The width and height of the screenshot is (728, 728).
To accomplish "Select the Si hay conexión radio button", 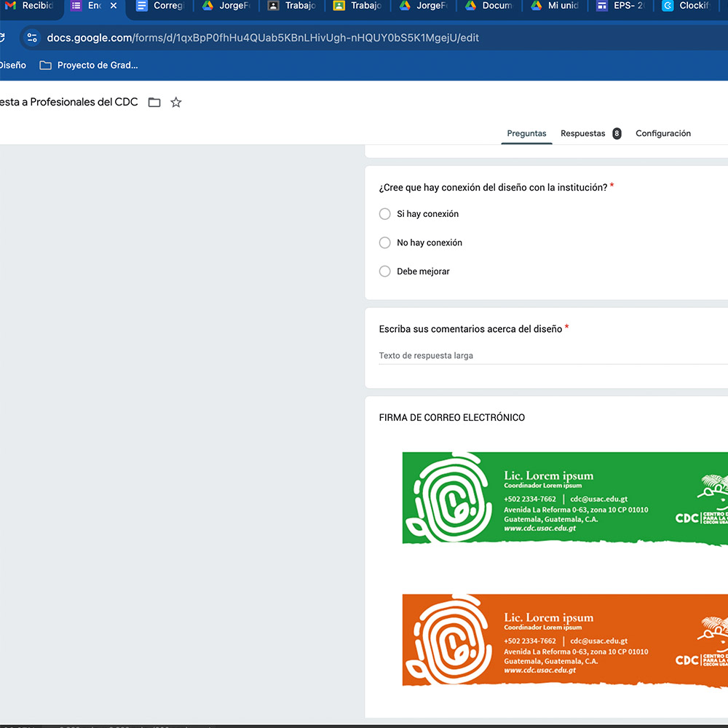I will [385, 214].
